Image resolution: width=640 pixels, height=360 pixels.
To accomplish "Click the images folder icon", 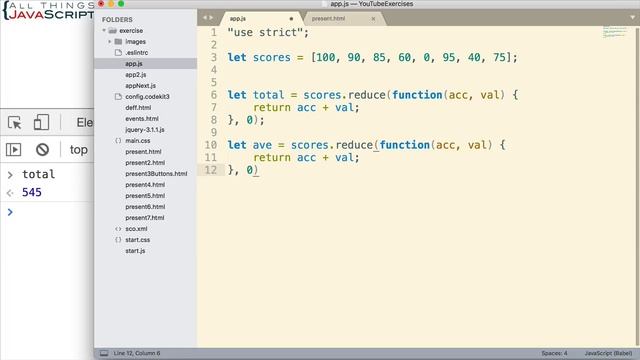I will 118,42.
